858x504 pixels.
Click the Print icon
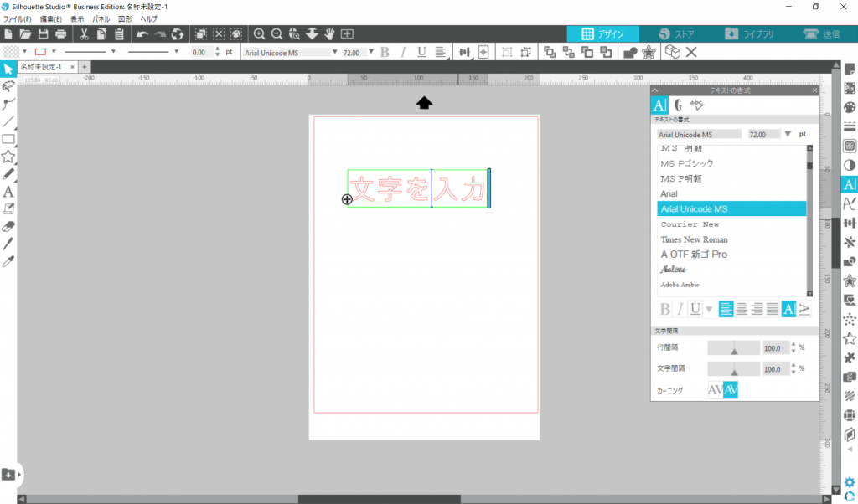coord(60,33)
